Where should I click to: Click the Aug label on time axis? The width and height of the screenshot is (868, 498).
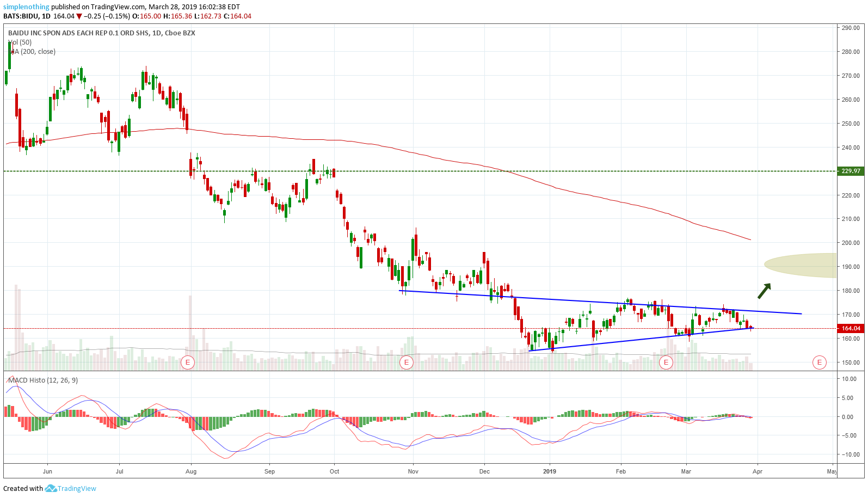click(191, 471)
